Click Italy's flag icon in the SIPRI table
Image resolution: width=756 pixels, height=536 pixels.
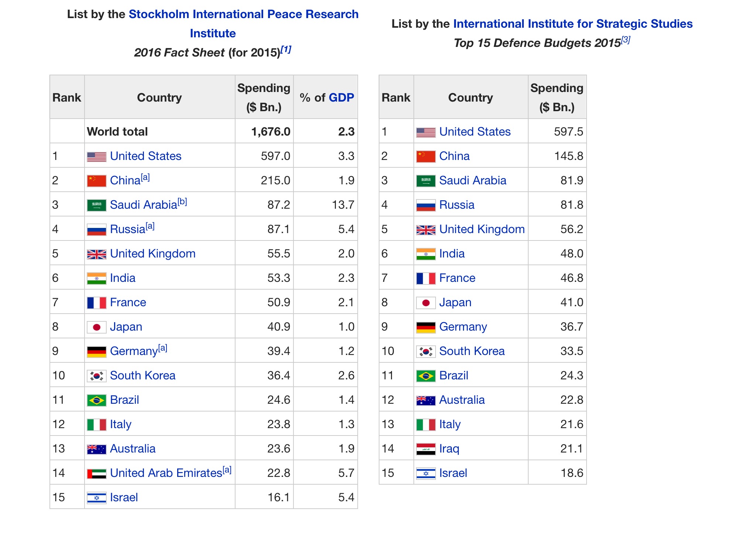(x=97, y=425)
